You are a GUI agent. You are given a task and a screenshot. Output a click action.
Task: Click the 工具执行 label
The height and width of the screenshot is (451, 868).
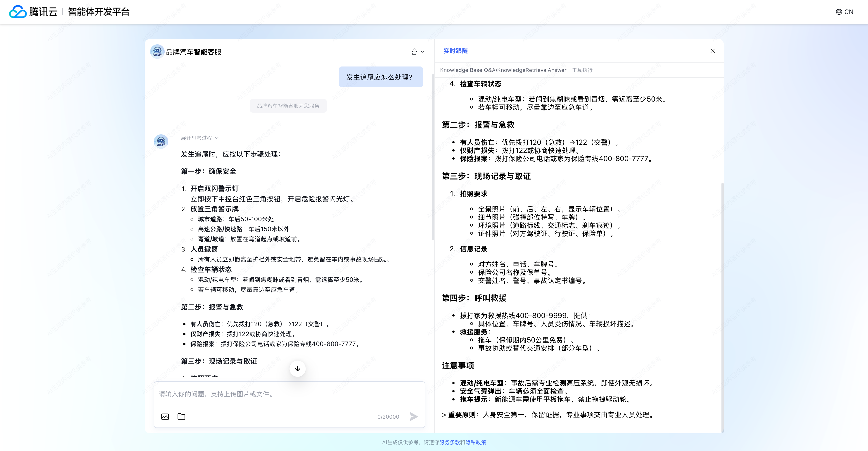582,70
